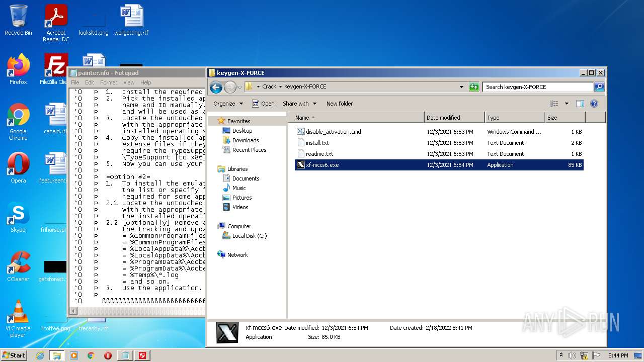The width and height of the screenshot is (644, 362).
Task: Click Opera icon in taskbar
Action: point(108,355)
